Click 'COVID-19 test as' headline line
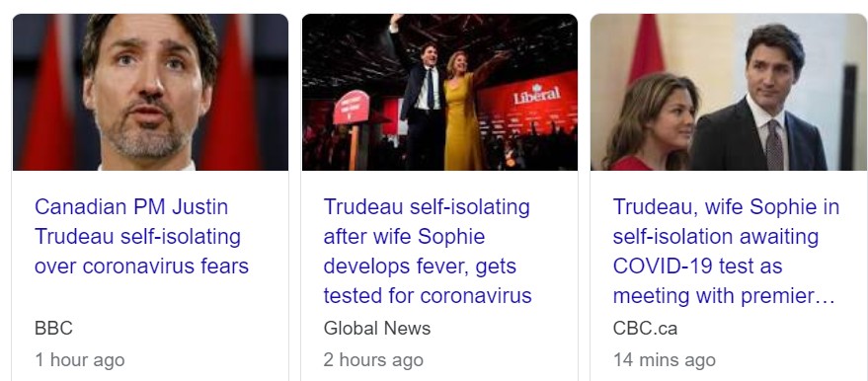Viewport: 868px width, 381px height. [697, 267]
